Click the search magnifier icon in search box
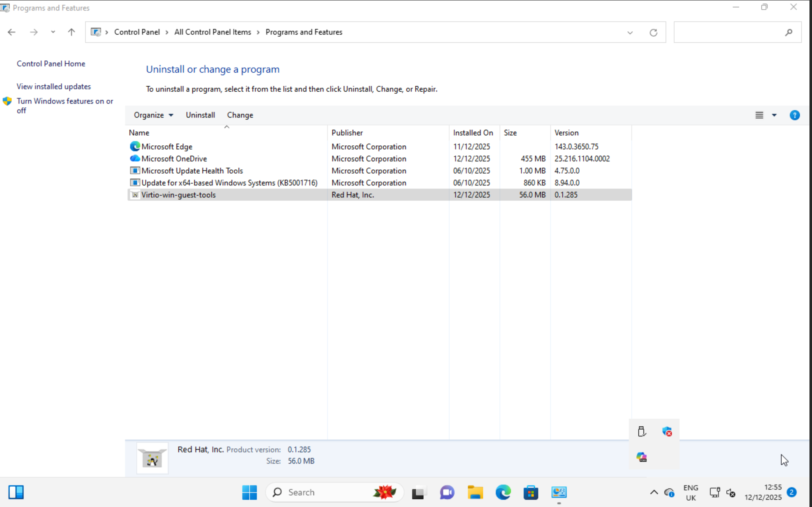This screenshot has height=507, width=812. pos(788,33)
